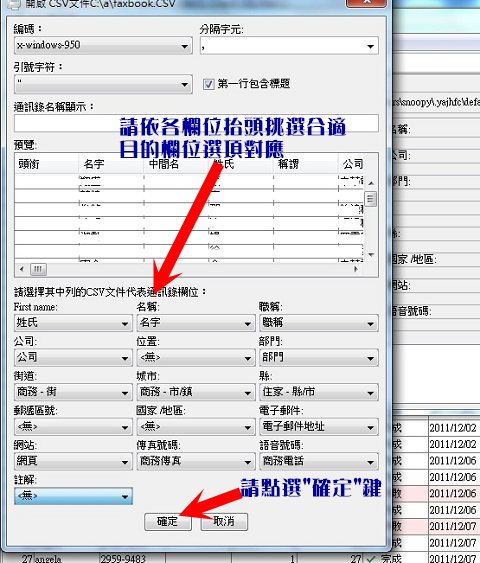Click the preview vertical scrollbar down arrow
The width and height of the screenshot is (480, 563).
pos(371,254)
